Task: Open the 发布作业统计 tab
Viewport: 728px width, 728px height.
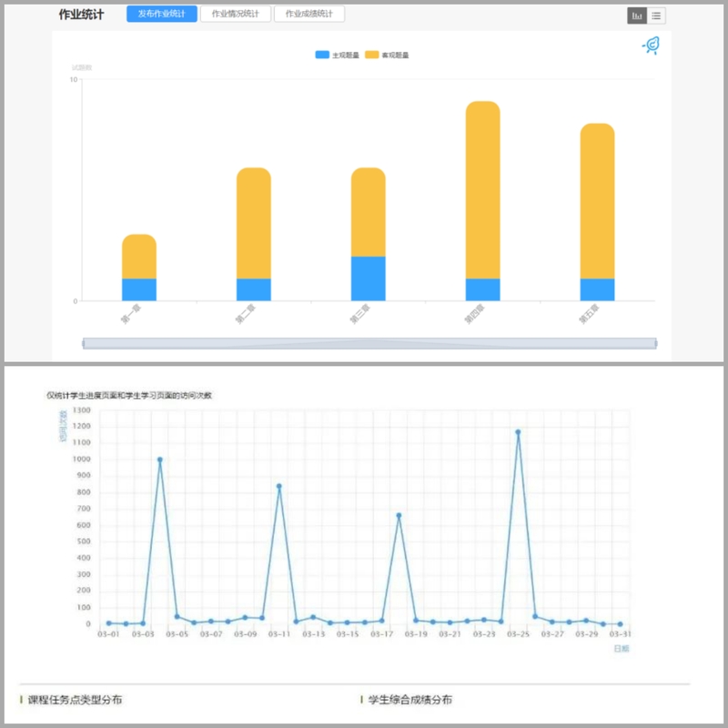Action: (161, 15)
